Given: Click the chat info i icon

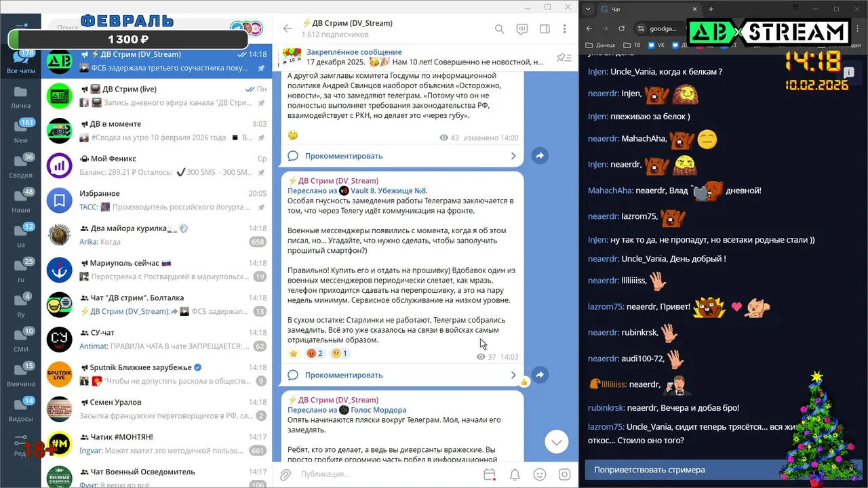Looking at the screenshot, I should click(848, 72).
